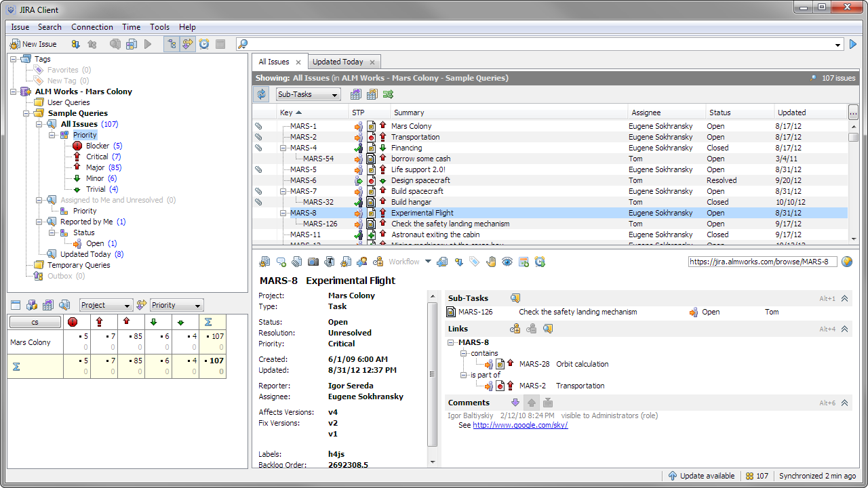
Task: Collapse the MARS-7 row expander
Action: tap(284, 191)
